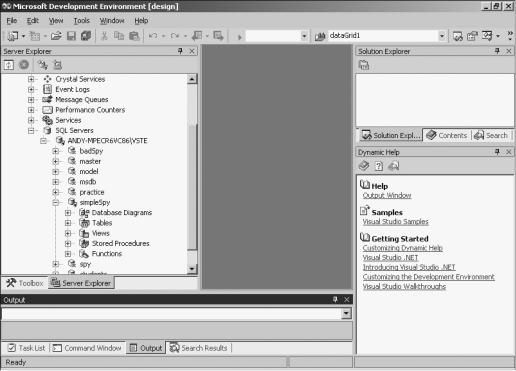Click the Undo toolbar icon
This screenshot has height=371, width=516.
[153, 36]
